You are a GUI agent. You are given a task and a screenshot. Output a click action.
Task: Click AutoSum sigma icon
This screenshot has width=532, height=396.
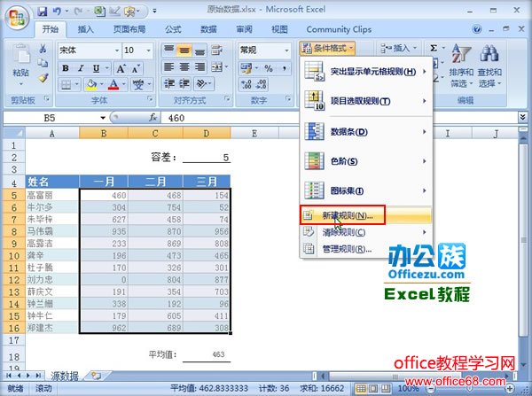pos(434,49)
